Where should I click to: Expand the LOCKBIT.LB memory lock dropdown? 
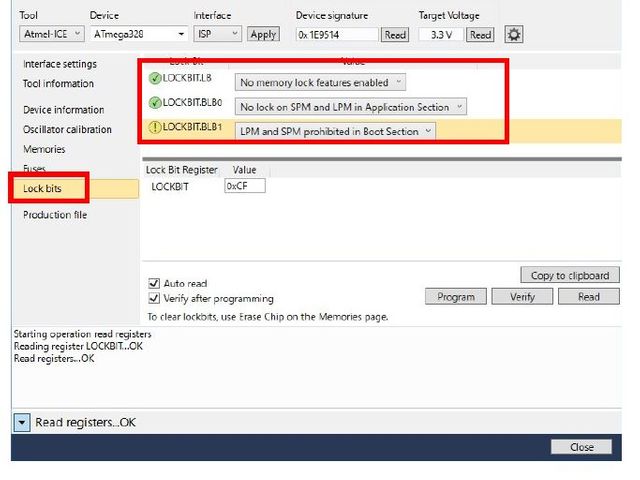point(320,82)
